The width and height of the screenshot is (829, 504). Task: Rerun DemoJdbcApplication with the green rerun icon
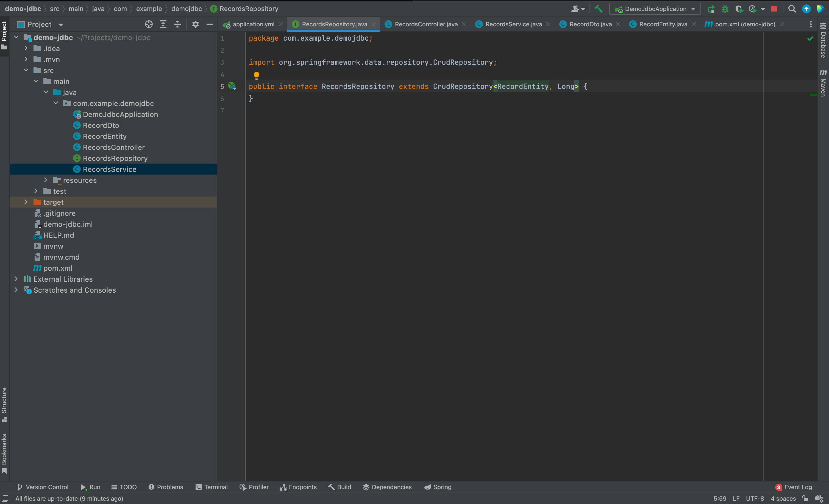(711, 9)
